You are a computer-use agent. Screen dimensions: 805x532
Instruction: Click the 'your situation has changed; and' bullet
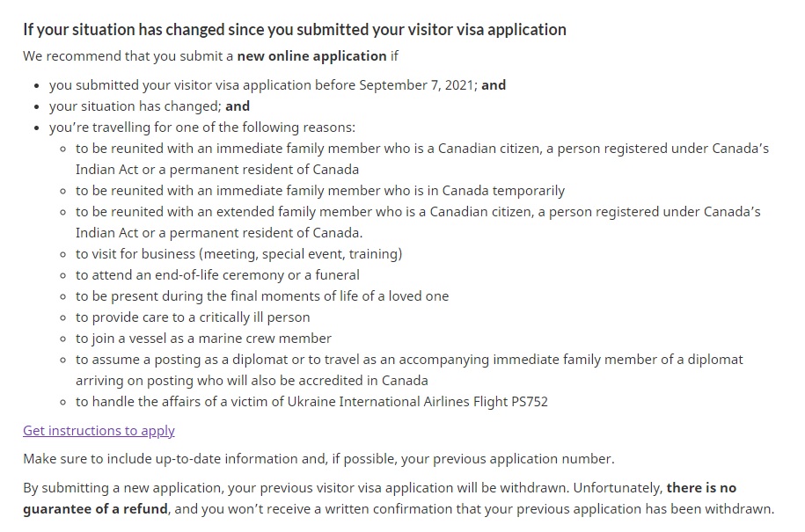(150, 106)
